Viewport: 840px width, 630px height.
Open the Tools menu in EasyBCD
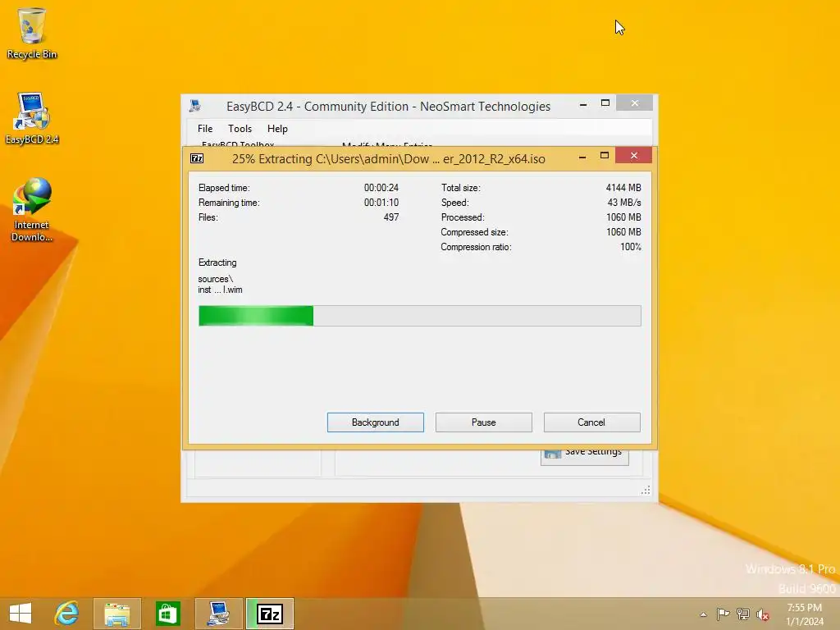pyautogui.click(x=240, y=129)
